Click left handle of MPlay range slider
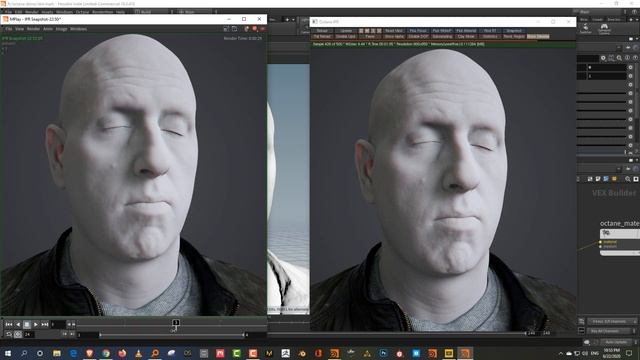The height and width of the screenshot is (360, 640). coord(100,335)
